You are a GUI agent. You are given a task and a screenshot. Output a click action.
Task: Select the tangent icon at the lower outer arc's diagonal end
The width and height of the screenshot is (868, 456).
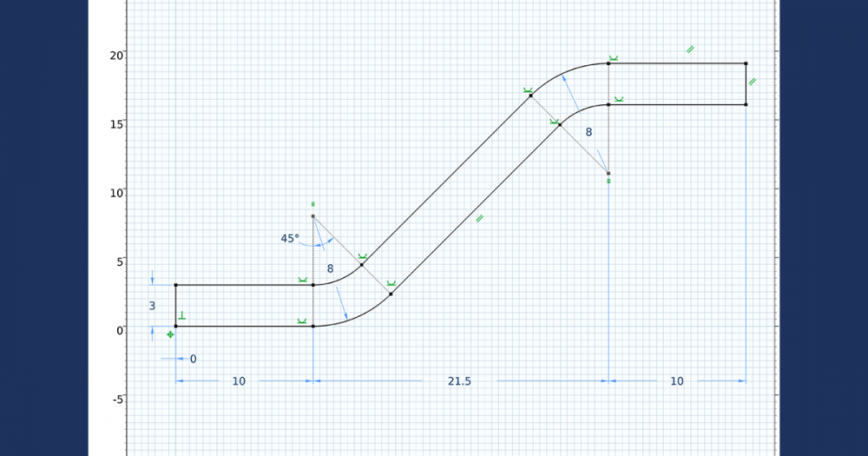click(x=391, y=284)
